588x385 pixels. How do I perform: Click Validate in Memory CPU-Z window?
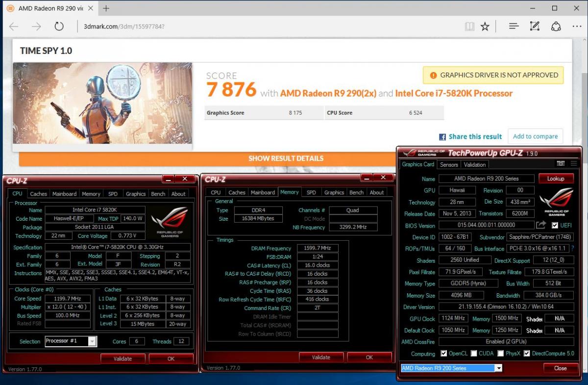pos(321,357)
